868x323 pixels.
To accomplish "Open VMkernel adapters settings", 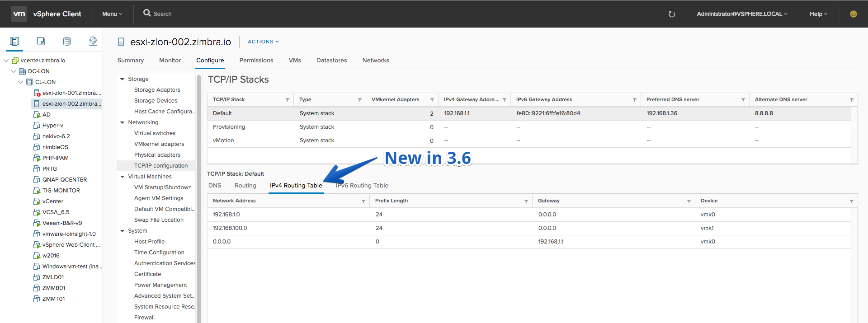I will pyautogui.click(x=159, y=144).
